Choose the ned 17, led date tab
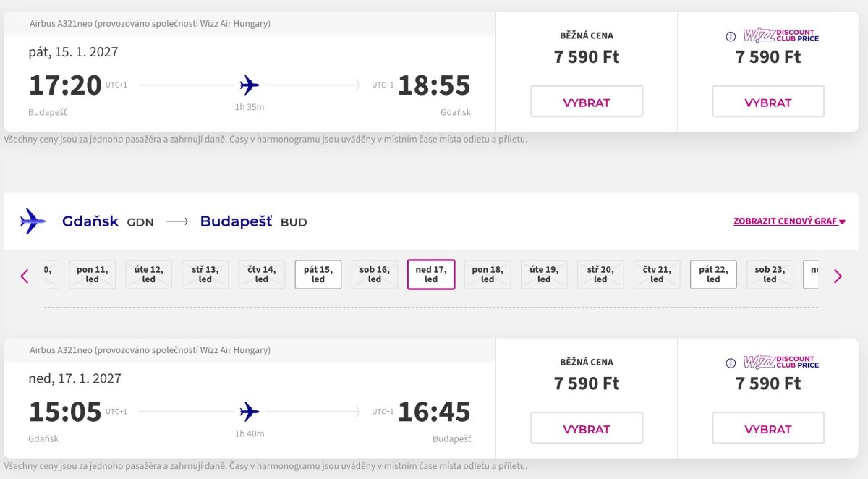Image resolution: width=868 pixels, height=479 pixels. click(x=431, y=274)
